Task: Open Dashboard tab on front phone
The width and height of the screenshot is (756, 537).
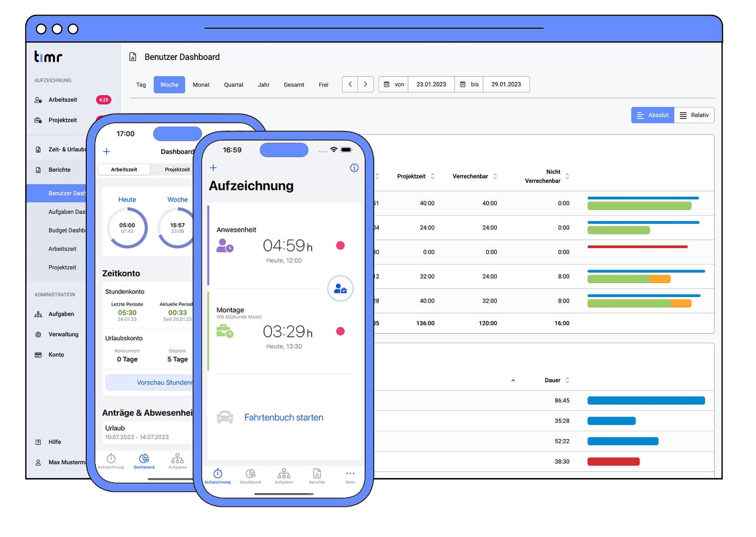Action: point(251,476)
